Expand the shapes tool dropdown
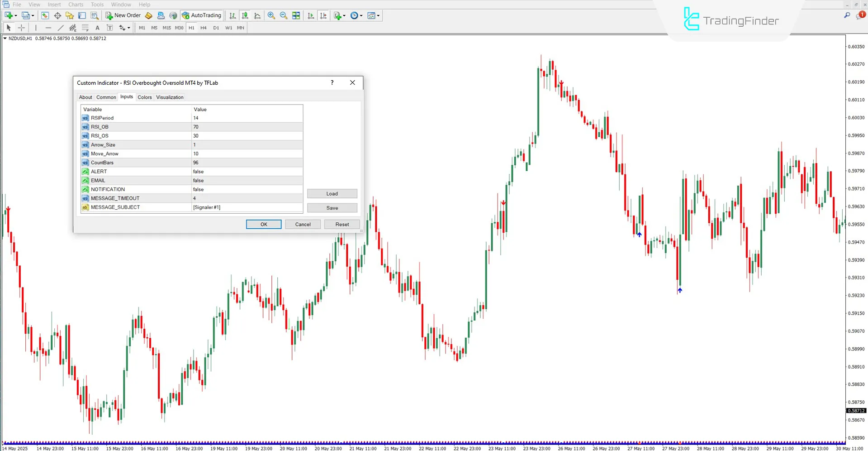Screen dimensions: 868x451 [x=128, y=28]
